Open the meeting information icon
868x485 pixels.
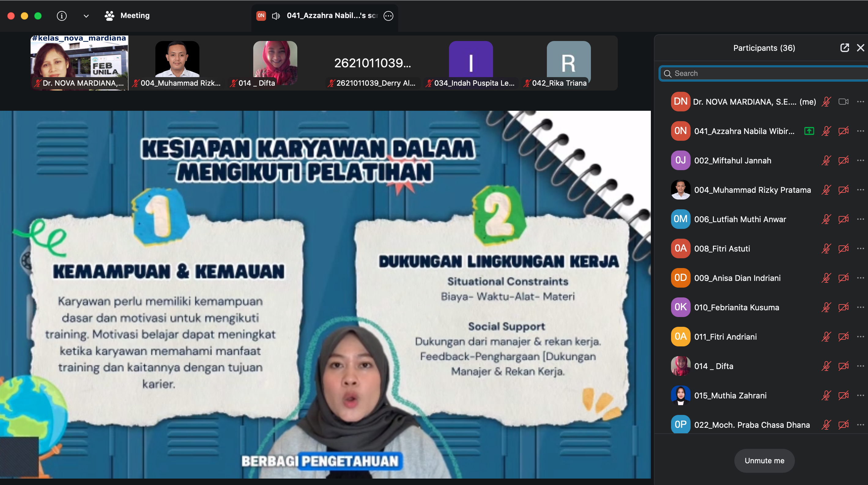coord(62,16)
